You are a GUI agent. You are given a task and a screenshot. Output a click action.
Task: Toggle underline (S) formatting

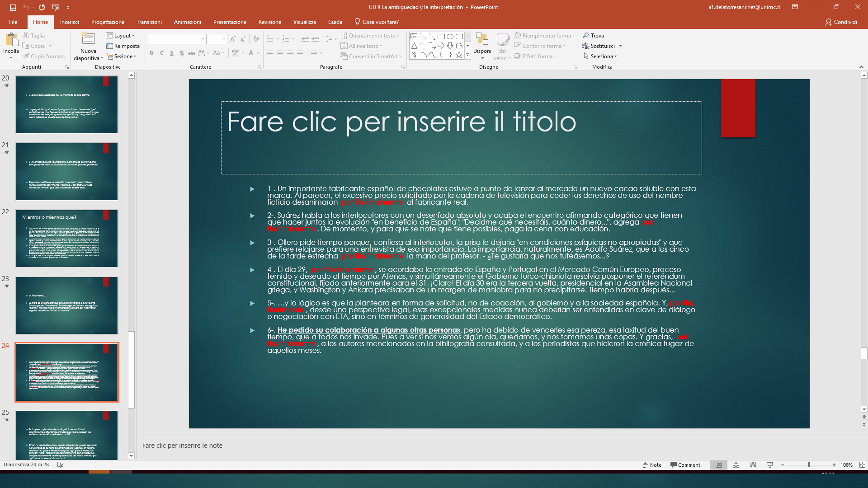(172, 53)
